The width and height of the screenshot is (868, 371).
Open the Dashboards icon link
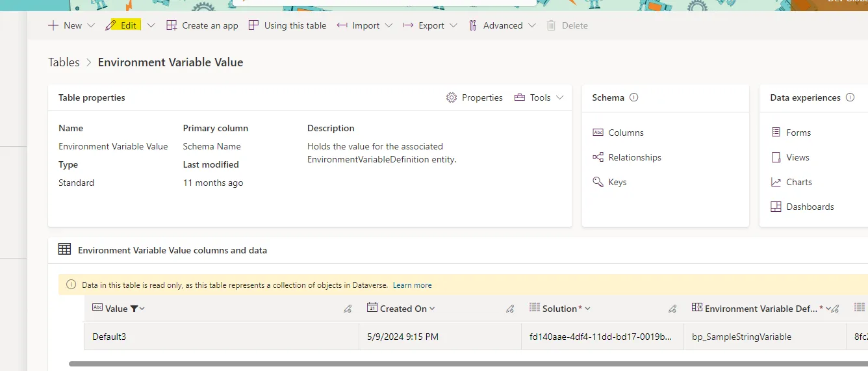[x=776, y=207]
